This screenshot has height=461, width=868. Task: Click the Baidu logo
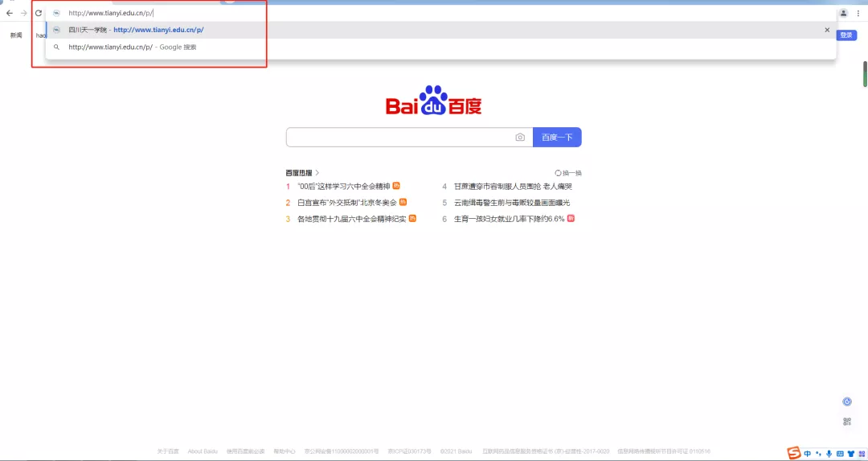pos(433,101)
